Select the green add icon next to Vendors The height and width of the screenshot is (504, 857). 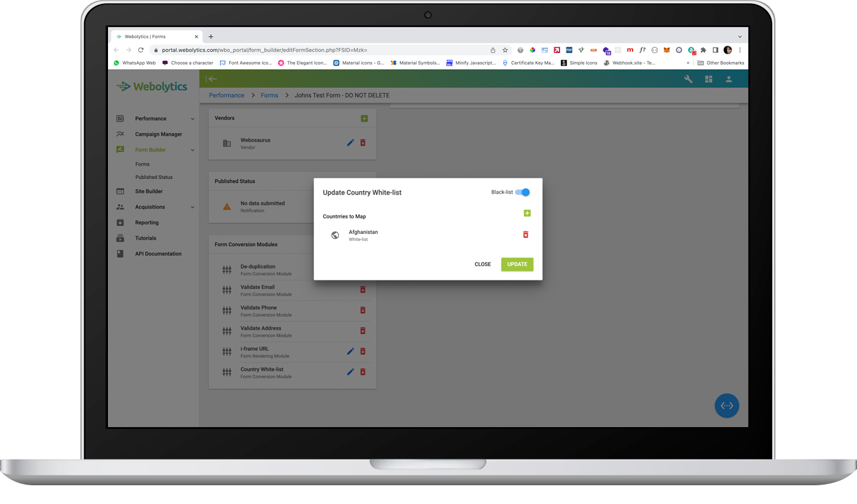coord(364,118)
